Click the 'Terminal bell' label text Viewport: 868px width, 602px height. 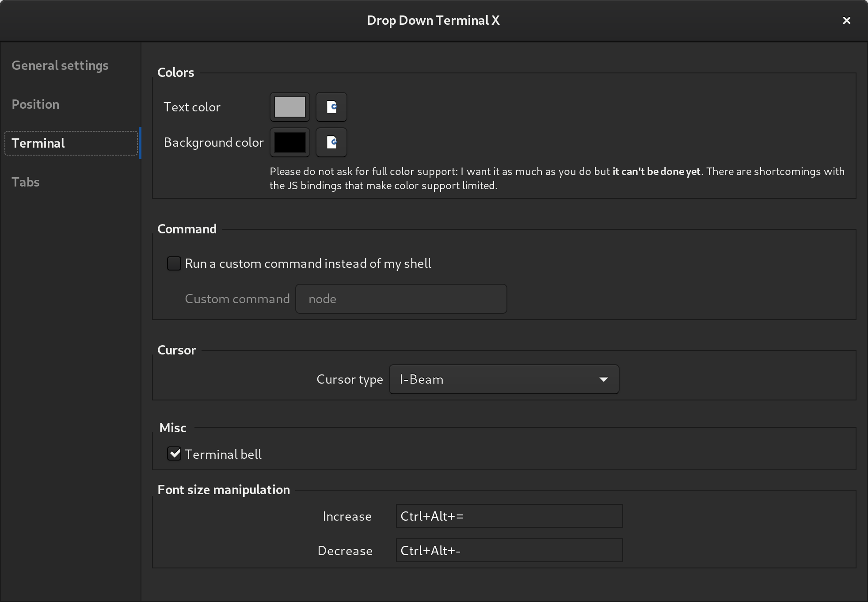223,454
